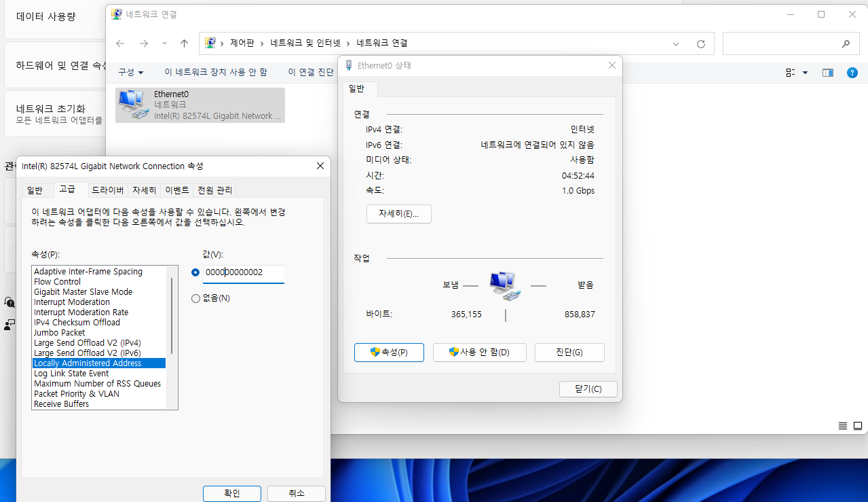Click 네트워크 및 인터넷 breadcrumb segment
The image size is (868, 502).
point(305,43)
